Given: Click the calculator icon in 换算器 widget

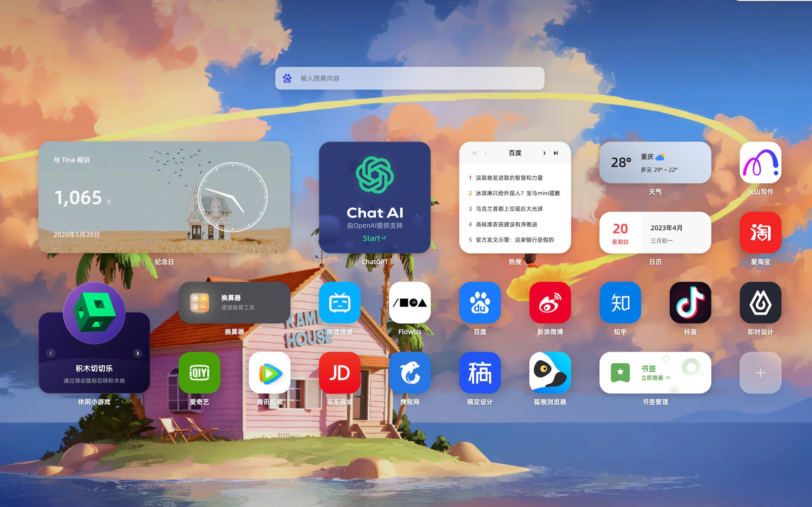Looking at the screenshot, I should click(x=199, y=302).
